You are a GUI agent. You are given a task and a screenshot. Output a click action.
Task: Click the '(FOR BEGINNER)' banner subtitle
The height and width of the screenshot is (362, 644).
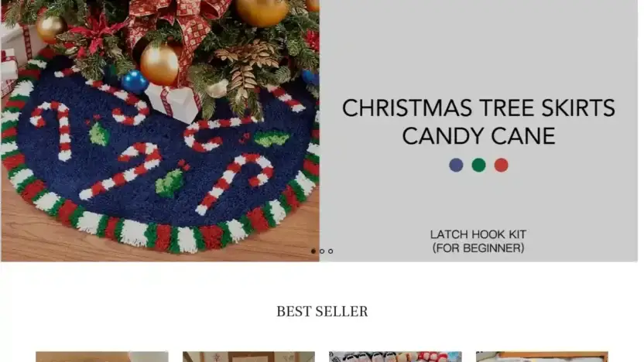[x=478, y=248]
